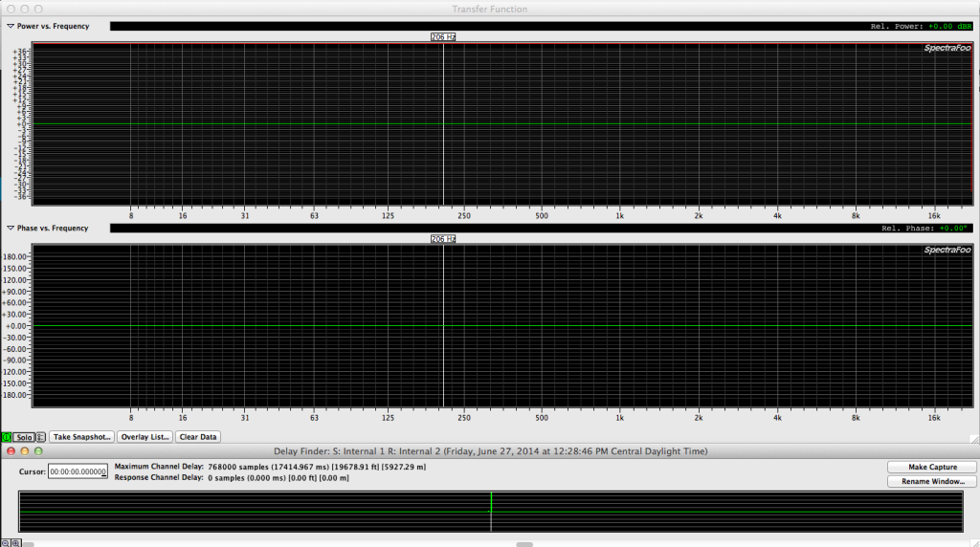Screen dimensions: 980x547
Task: Click the SpectraFoo logo in the phase graph
Action: click(x=947, y=250)
